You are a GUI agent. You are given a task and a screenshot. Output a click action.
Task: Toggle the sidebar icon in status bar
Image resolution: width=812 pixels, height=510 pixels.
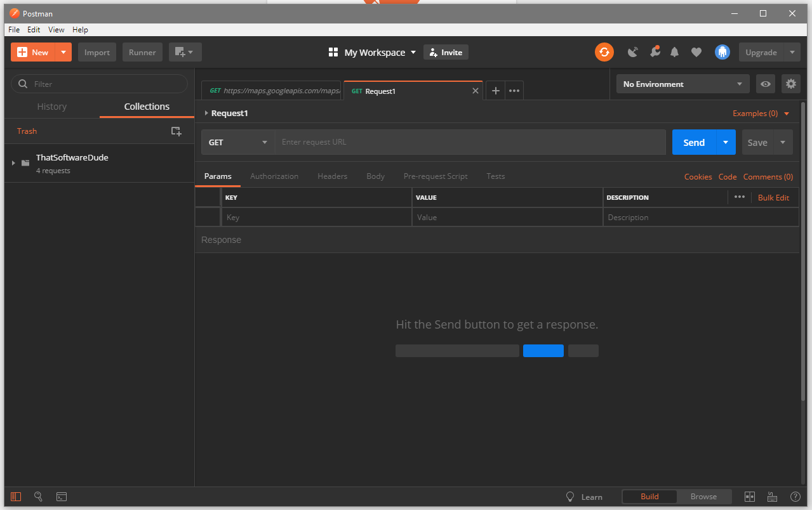point(16,497)
